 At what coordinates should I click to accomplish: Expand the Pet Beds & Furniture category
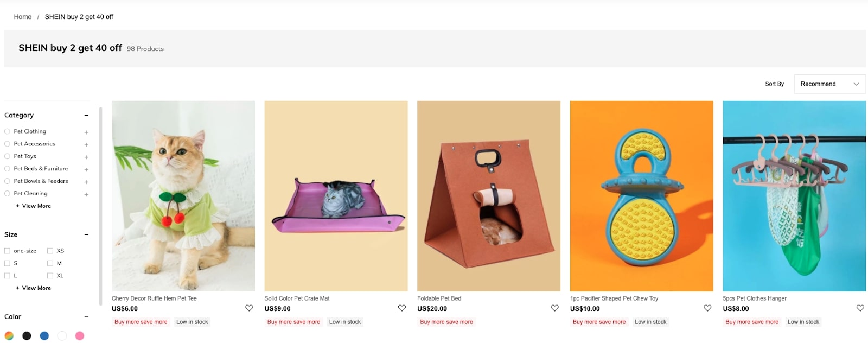click(86, 169)
